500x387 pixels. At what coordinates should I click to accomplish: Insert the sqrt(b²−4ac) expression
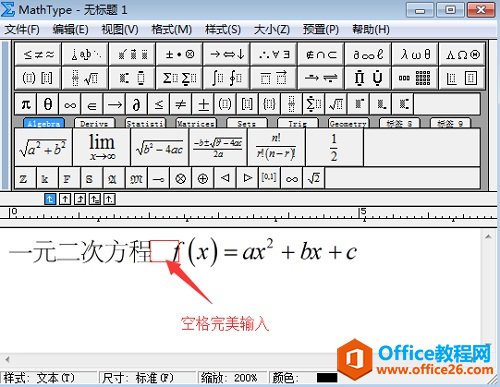pos(160,147)
